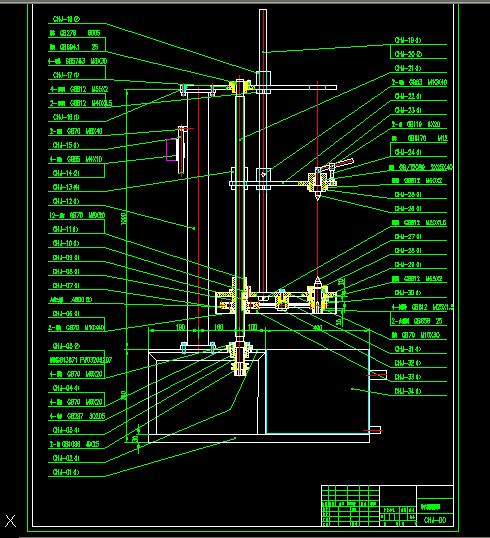The image size is (490, 538).
Task: Select the CHJ-01 part callout label
Action: tap(66, 472)
